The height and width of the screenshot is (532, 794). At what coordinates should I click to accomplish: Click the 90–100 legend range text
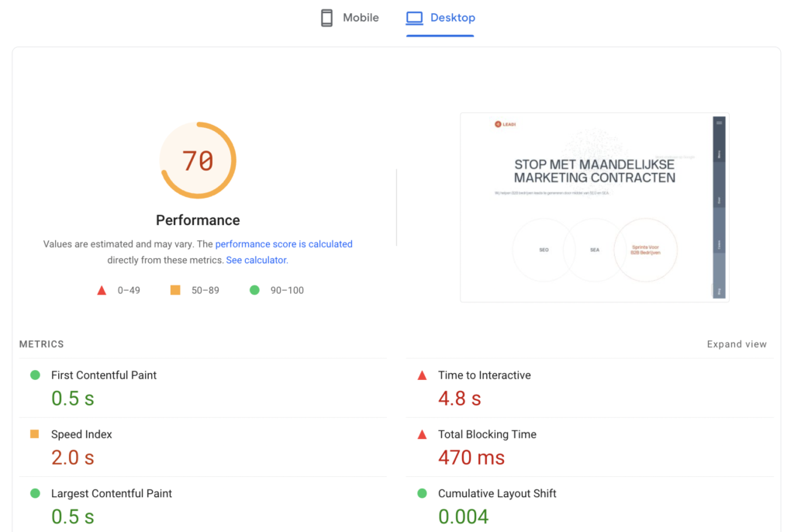point(287,290)
